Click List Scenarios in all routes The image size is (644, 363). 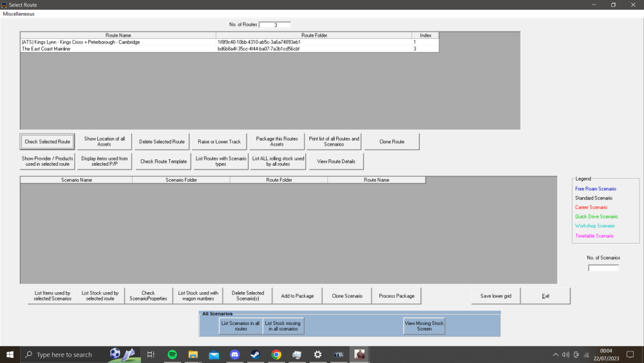click(241, 326)
